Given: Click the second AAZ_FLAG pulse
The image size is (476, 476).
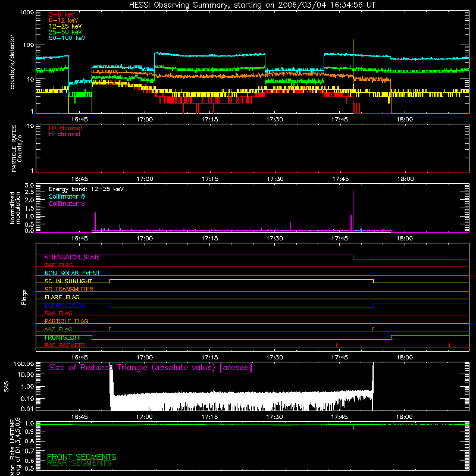Looking at the screenshot, I should tap(374, 330).
